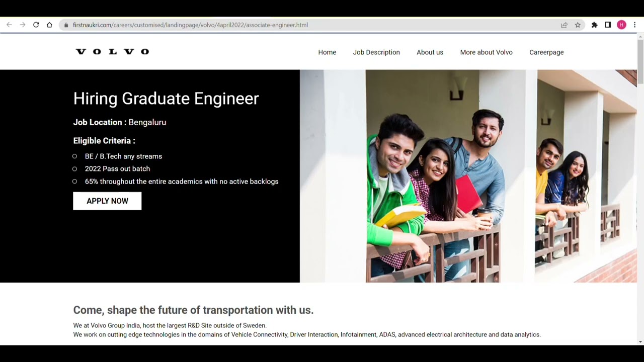Reload the page with the refresh icon
Viewport: 644px width, 362px height.
tap(36, 25)
